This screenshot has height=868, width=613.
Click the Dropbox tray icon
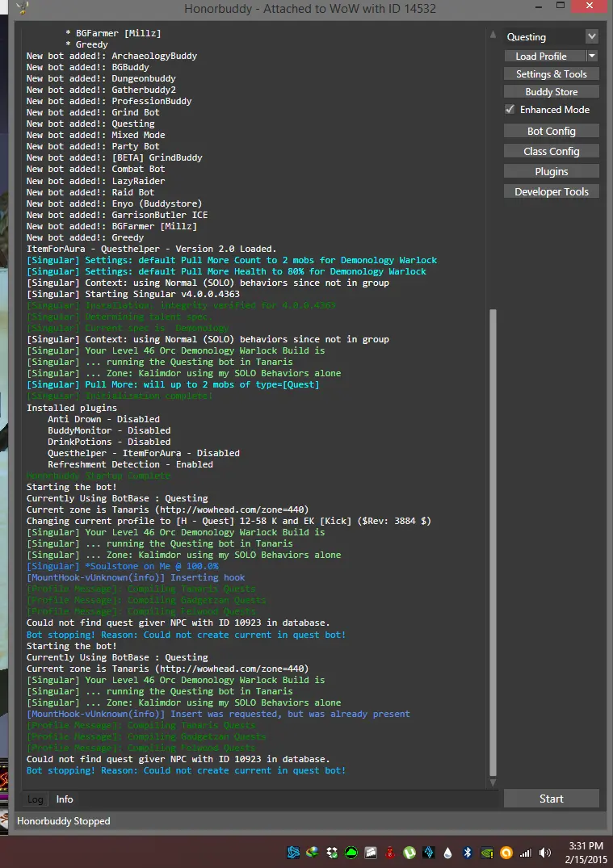coord(332,853)
